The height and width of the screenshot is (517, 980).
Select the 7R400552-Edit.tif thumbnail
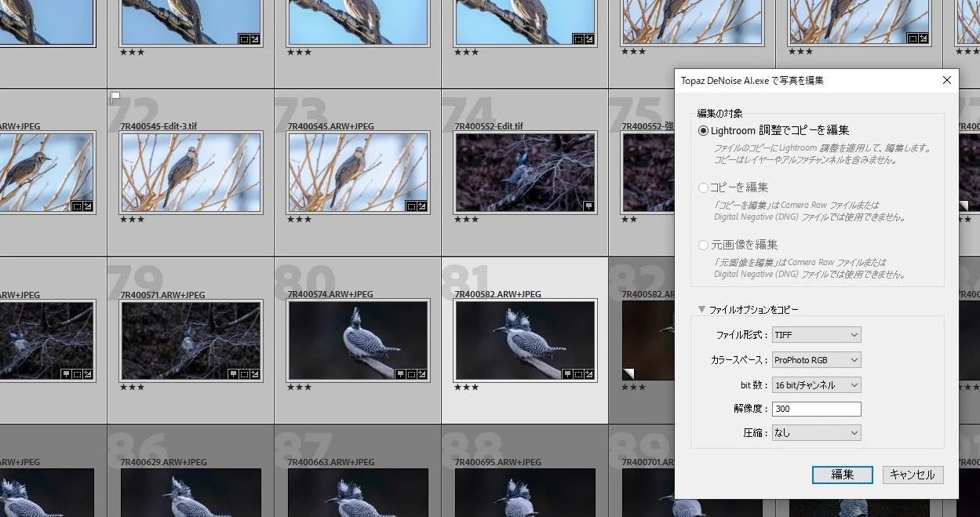point(525,173)
